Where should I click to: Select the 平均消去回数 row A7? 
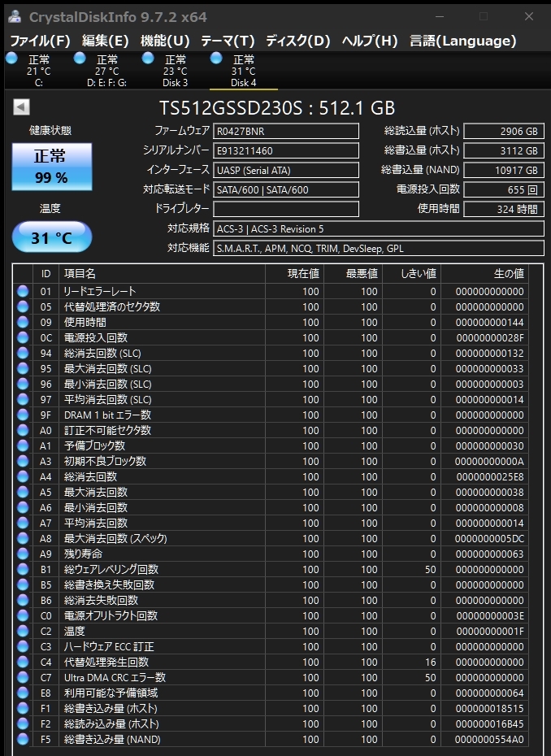(271, 524)
